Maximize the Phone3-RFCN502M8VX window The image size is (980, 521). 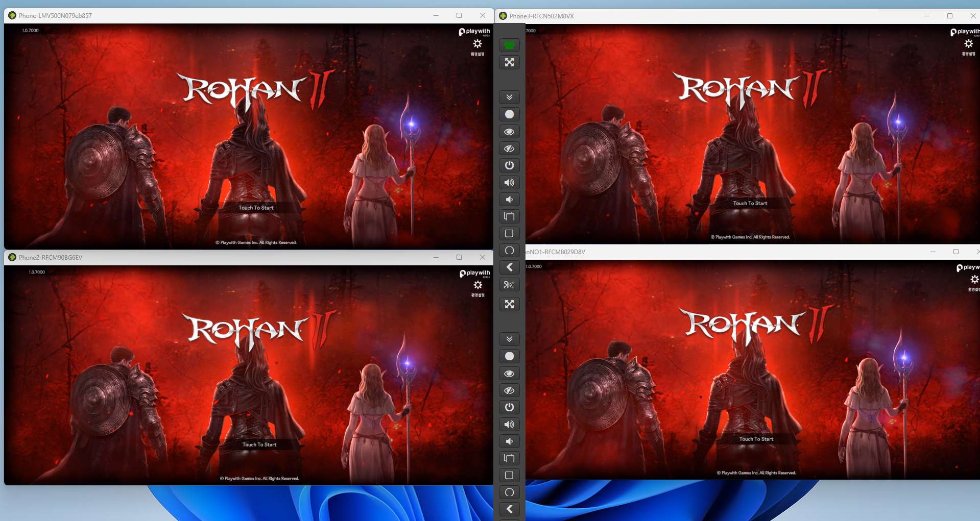[950, 16]
